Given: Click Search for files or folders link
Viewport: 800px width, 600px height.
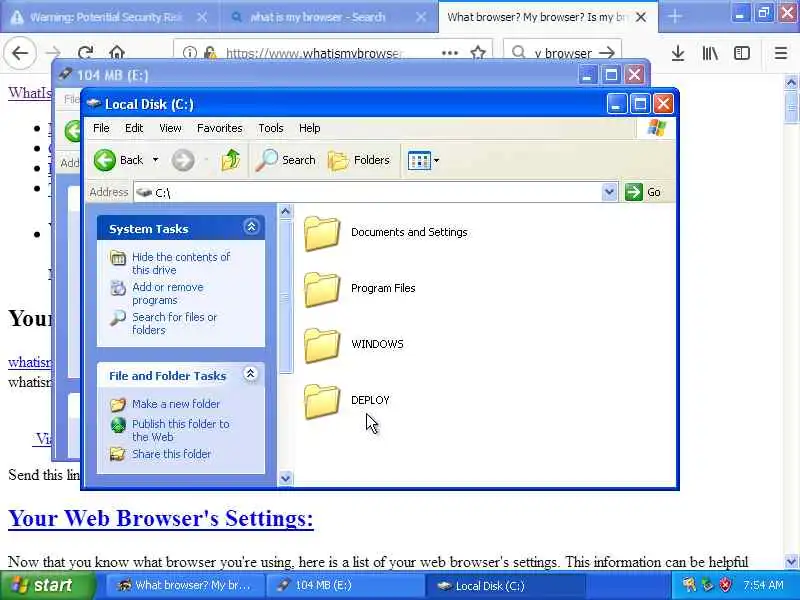Looking at the screenshot, I should pos(174,323).
